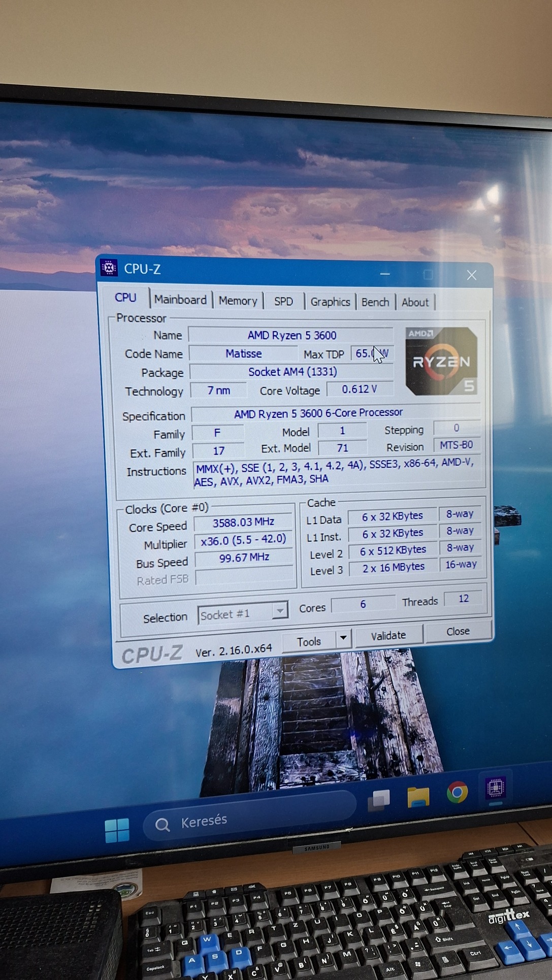Click the Max TDP value field
This screenshot has width=552, height=980.
[x=372, y=353]
